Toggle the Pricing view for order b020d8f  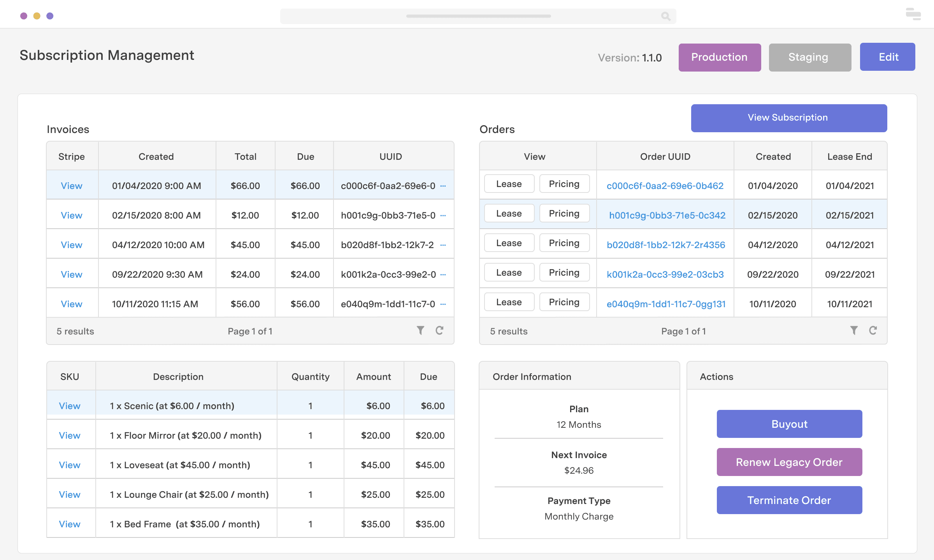pyautogui.click(x=564, y=243)
